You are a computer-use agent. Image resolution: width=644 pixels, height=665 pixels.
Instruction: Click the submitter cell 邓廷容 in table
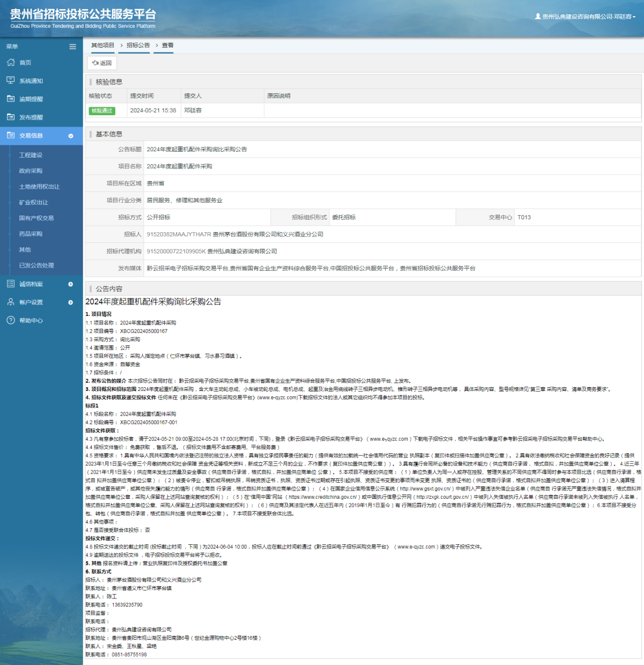(193, 110)
